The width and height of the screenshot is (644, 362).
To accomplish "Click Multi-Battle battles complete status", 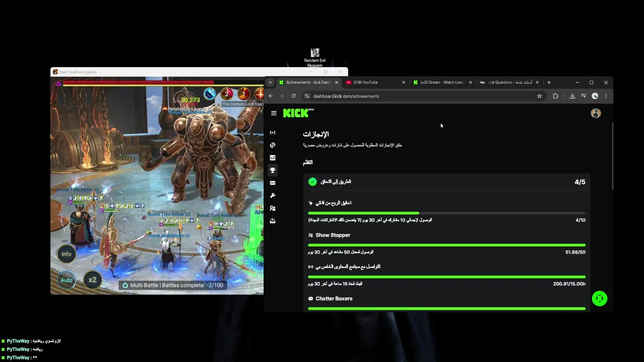I will [x=173, y=285].
